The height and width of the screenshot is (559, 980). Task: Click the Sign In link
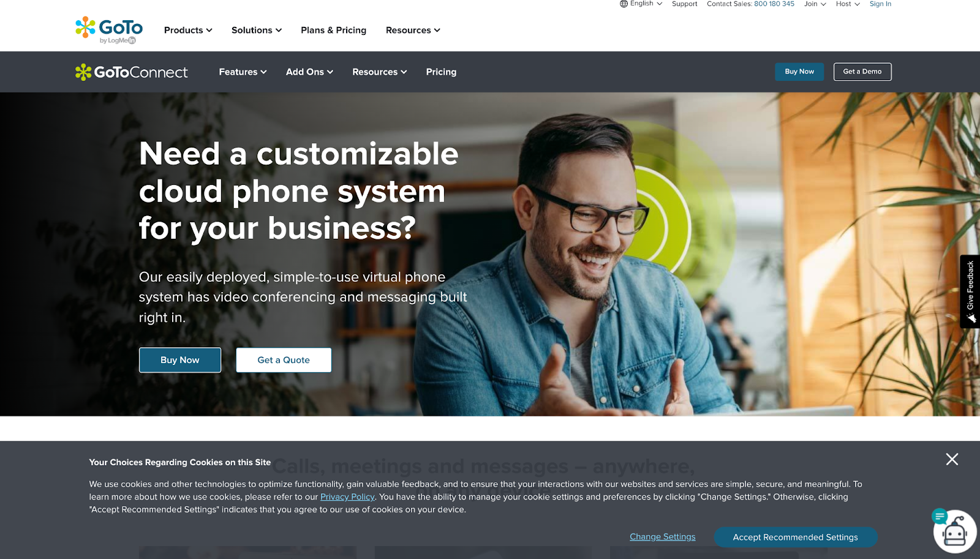click(880, 4)
